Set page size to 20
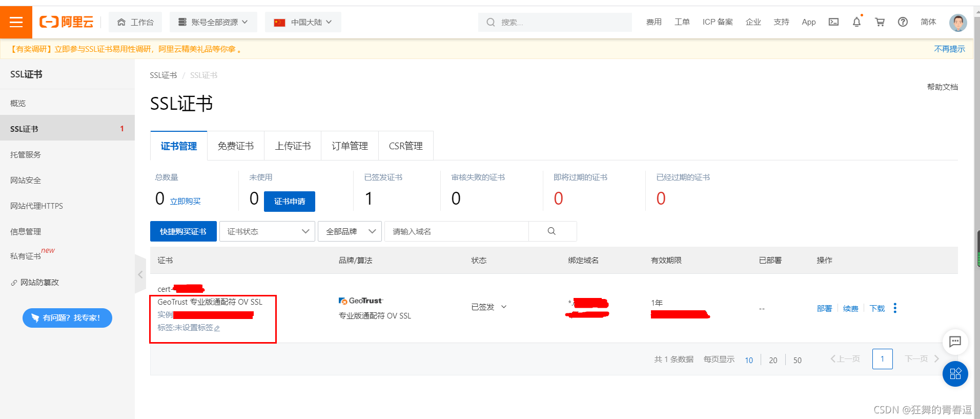Screen dimensions: 980x419 (773, 360)
